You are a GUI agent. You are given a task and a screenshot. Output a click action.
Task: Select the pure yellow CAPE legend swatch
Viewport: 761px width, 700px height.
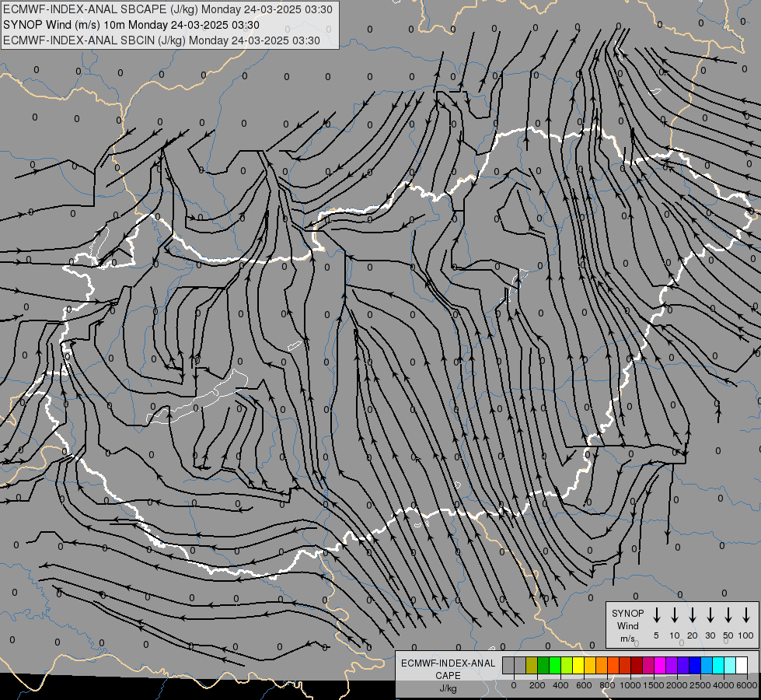pyautogui.click(x=578, y=665)
